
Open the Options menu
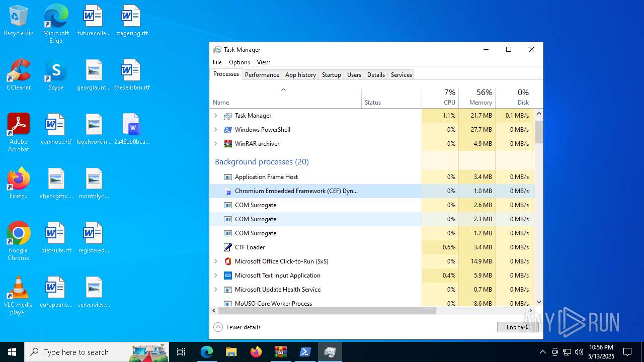(239, 62)
